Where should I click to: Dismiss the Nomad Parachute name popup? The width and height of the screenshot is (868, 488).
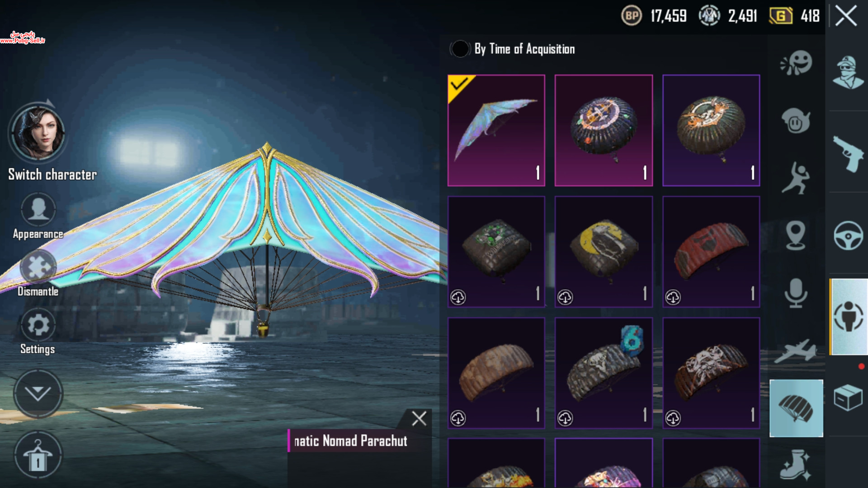pyautogui.click(x=419, y=418)
